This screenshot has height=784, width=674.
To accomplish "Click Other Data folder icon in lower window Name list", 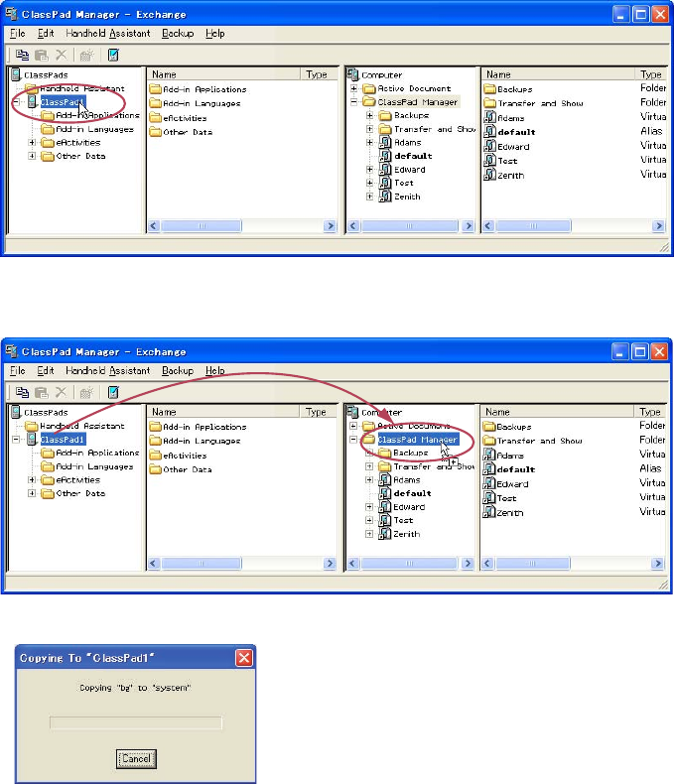I will coord(156,469).
